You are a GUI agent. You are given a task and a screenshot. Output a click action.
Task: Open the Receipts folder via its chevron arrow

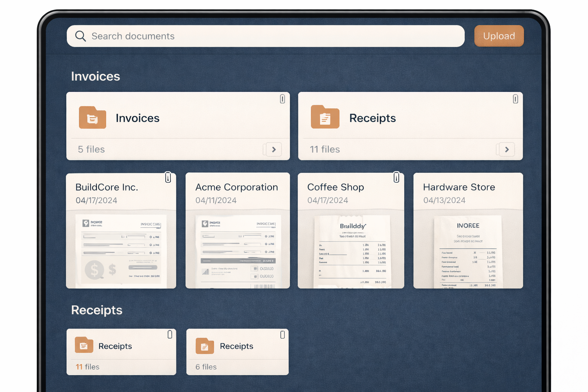(506, 149)
